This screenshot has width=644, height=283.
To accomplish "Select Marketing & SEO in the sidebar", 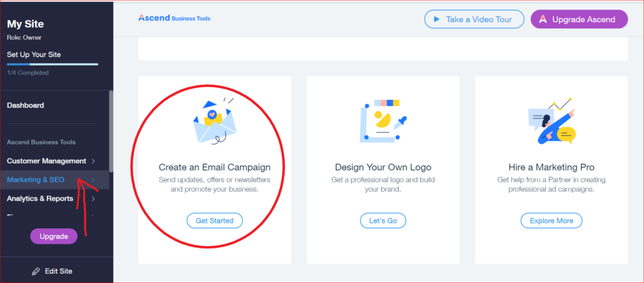I will pos(36,180).
